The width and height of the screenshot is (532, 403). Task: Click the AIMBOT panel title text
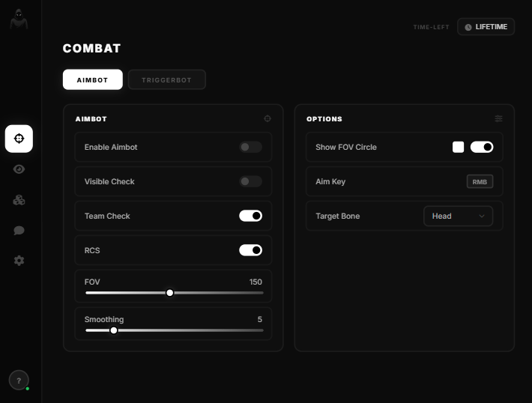pyautogui.click(x=91, y=119)
